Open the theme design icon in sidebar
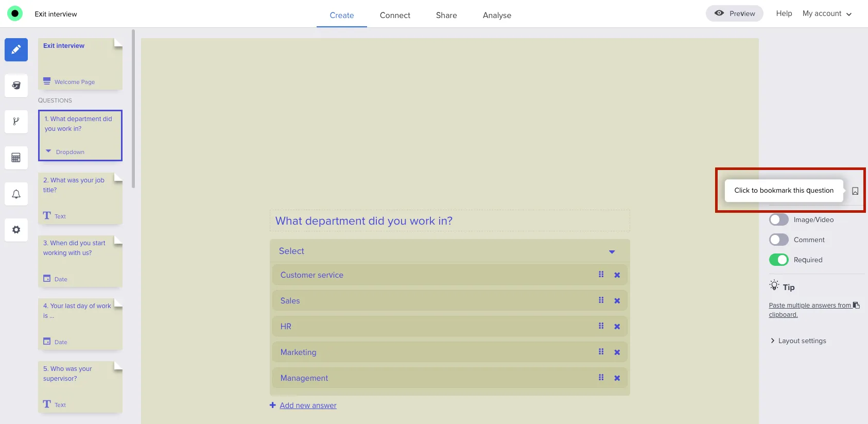 16,86
